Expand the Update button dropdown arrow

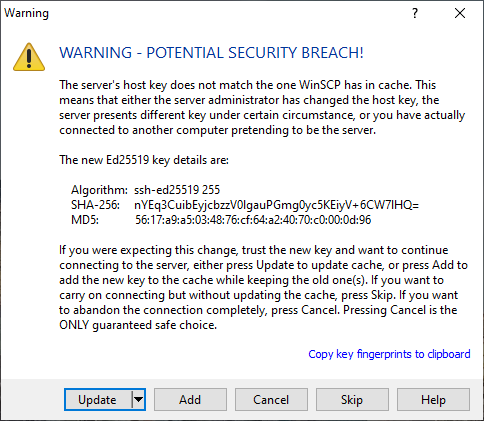coord(138,399)
